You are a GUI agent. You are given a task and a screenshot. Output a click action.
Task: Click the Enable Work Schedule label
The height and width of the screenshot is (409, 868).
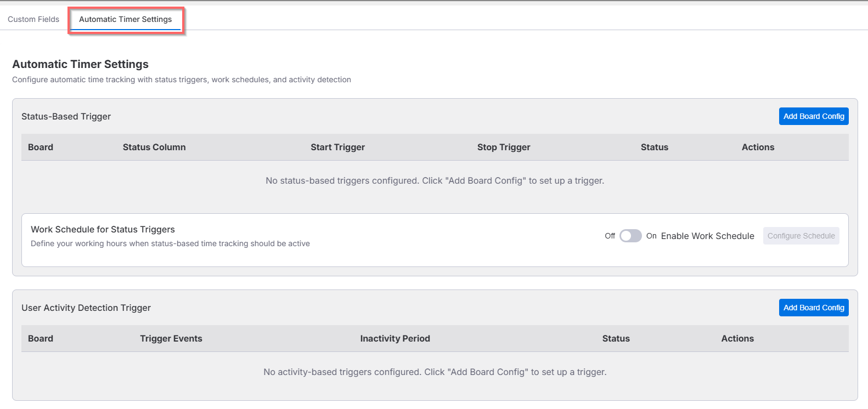[x=708, y=236]
